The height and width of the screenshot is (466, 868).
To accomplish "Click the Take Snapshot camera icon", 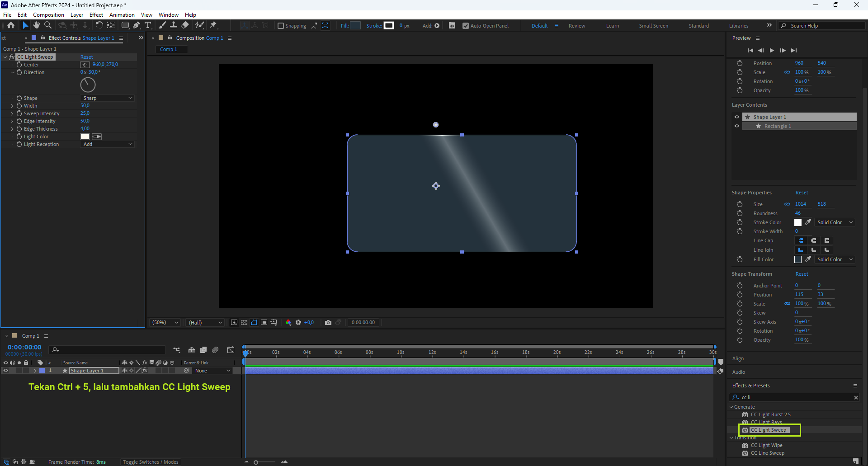I will (328, 322).
